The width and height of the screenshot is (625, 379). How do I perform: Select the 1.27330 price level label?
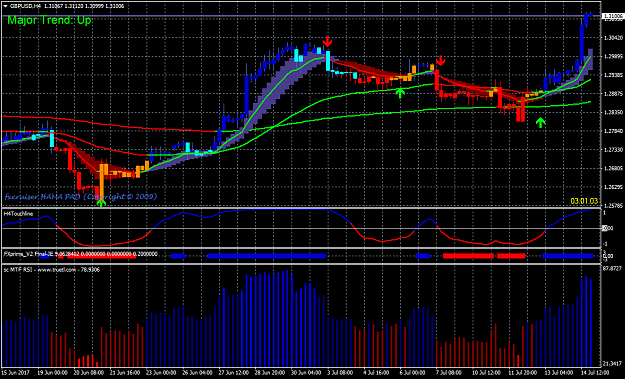pos(613,150)
